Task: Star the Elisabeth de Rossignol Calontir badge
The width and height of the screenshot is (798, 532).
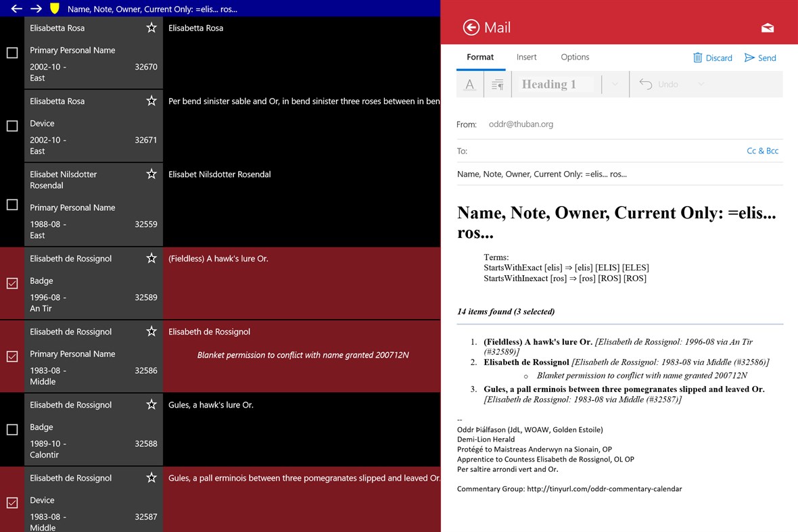Action: (151, 405)
